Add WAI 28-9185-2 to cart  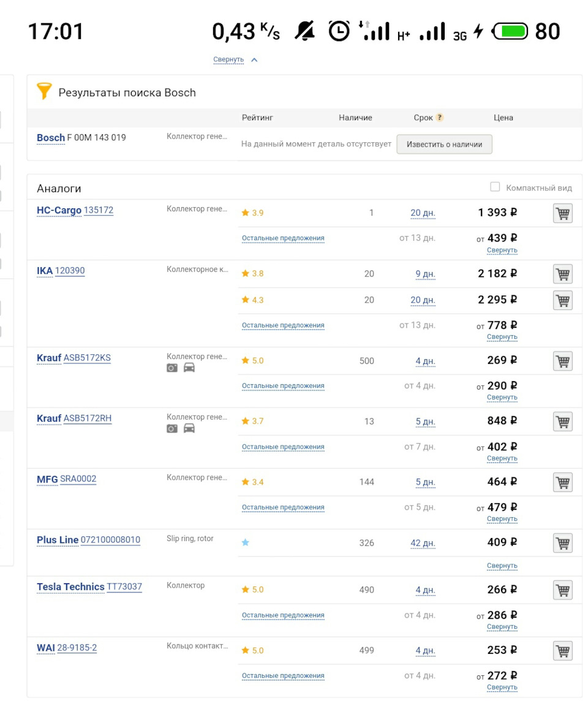coord(562,651)
